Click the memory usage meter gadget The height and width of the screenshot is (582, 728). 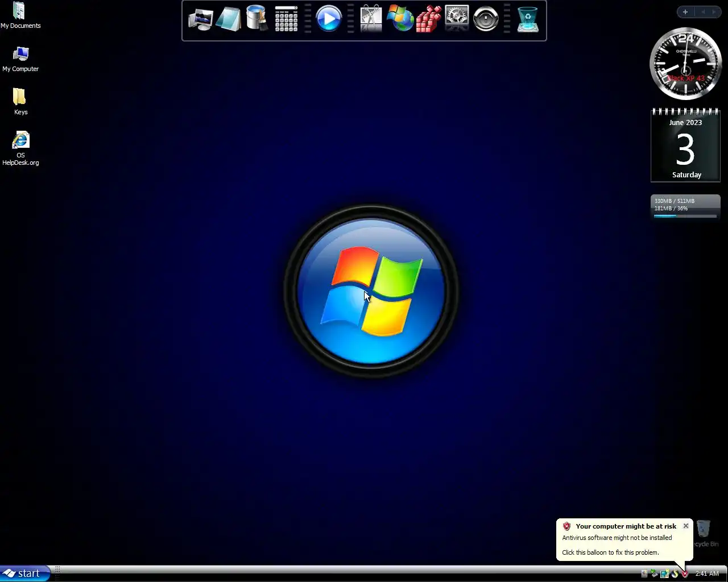click(x=685, y=207)
